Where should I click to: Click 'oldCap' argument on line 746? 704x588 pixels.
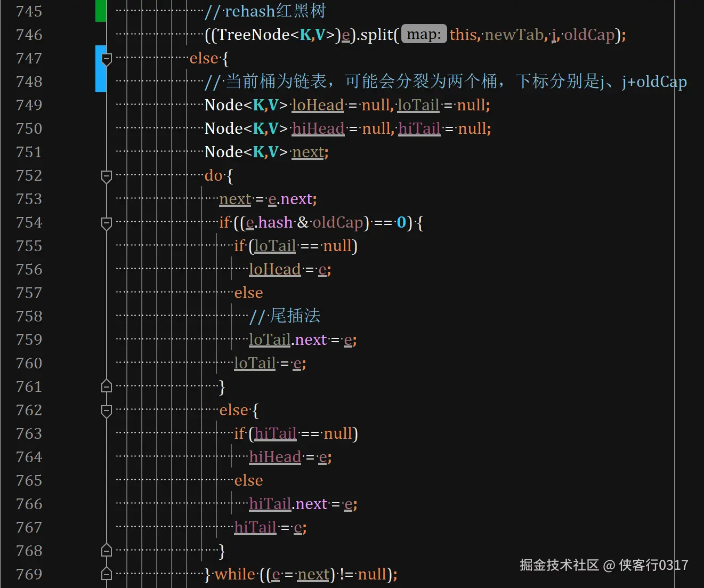pyautogui.click(x=589, y=35)
